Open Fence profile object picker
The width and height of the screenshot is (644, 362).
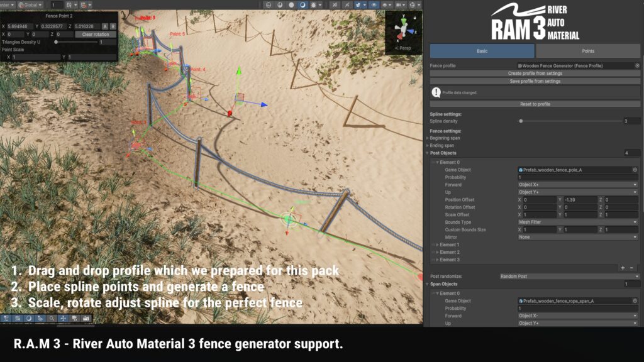pyautogui.click(x=636, y=65)
